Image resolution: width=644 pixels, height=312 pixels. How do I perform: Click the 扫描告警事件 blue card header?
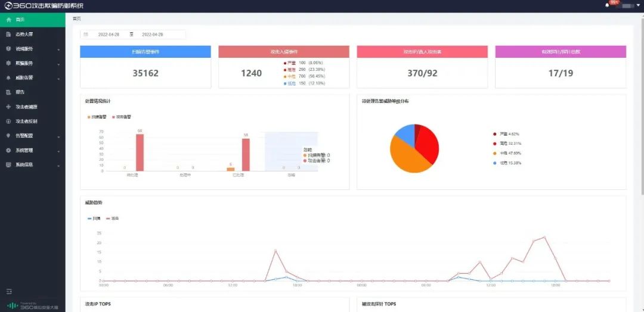(145, 52)
